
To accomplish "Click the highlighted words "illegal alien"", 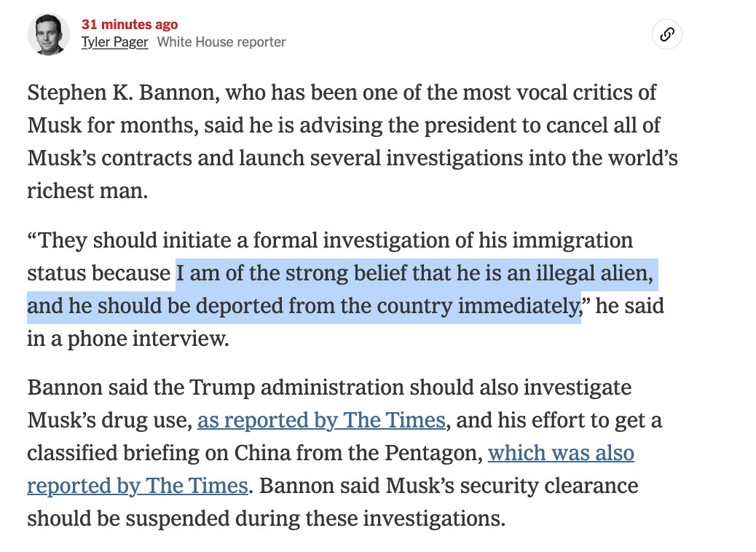I will (594, 273).
